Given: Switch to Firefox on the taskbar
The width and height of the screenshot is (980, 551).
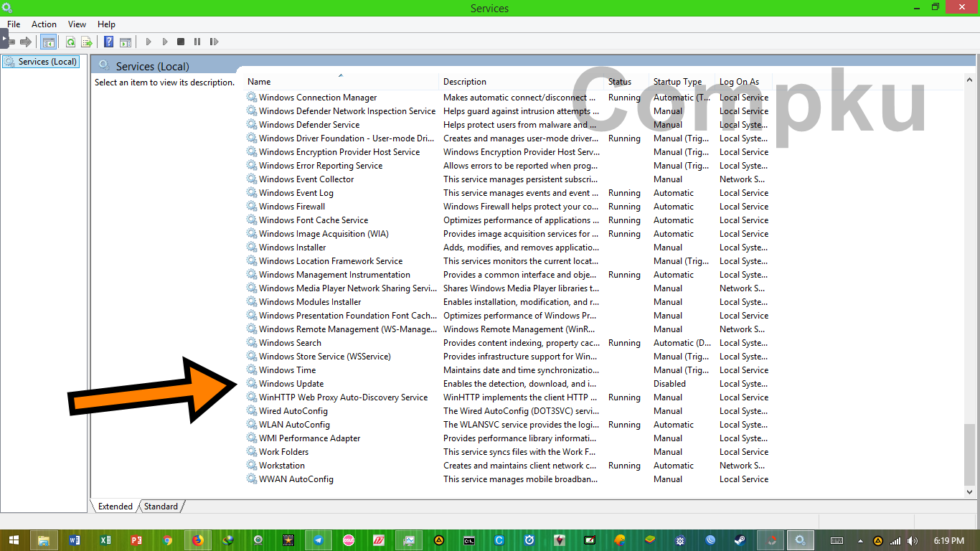Looking at the screenshot, I should (x=197, y=540).
